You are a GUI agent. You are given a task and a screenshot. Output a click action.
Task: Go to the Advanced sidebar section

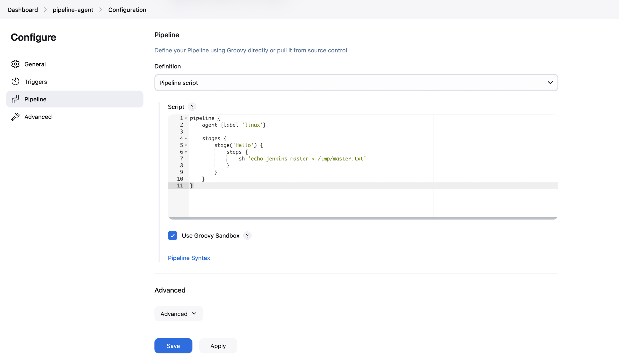75,117
